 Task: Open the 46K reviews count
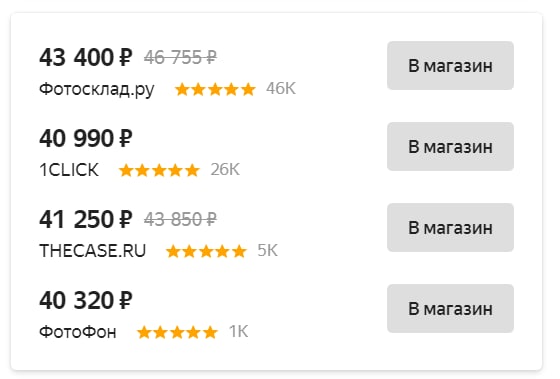click(x=281, y=89)
